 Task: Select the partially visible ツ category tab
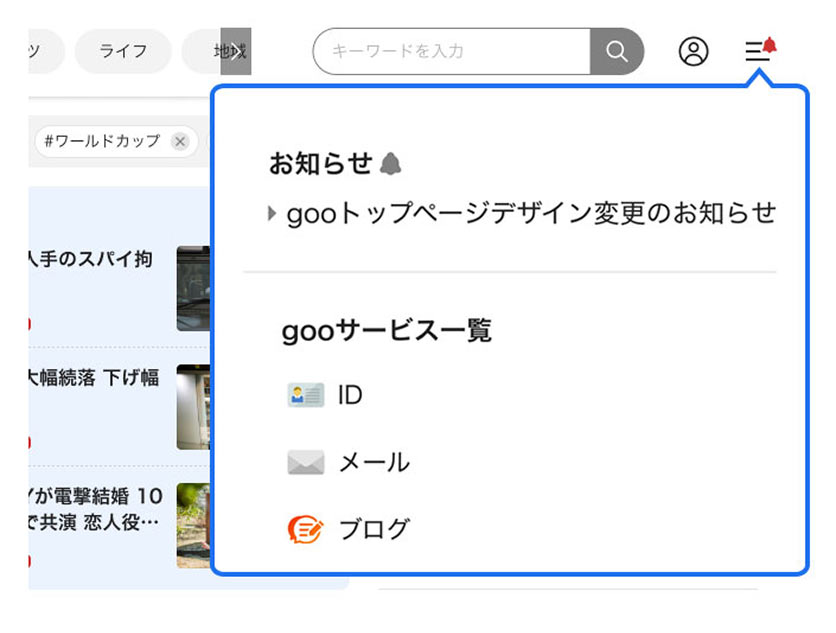(46, 51)
